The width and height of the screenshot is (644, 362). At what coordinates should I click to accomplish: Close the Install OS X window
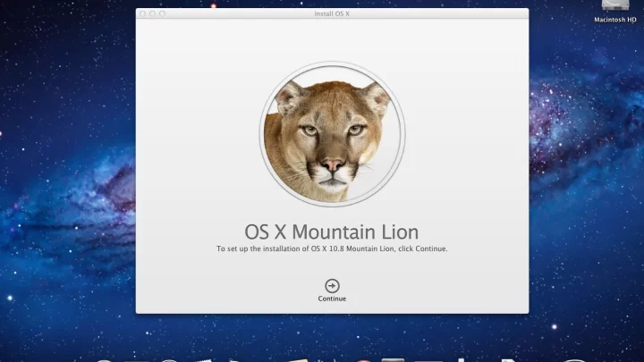[x=143, y=13]
